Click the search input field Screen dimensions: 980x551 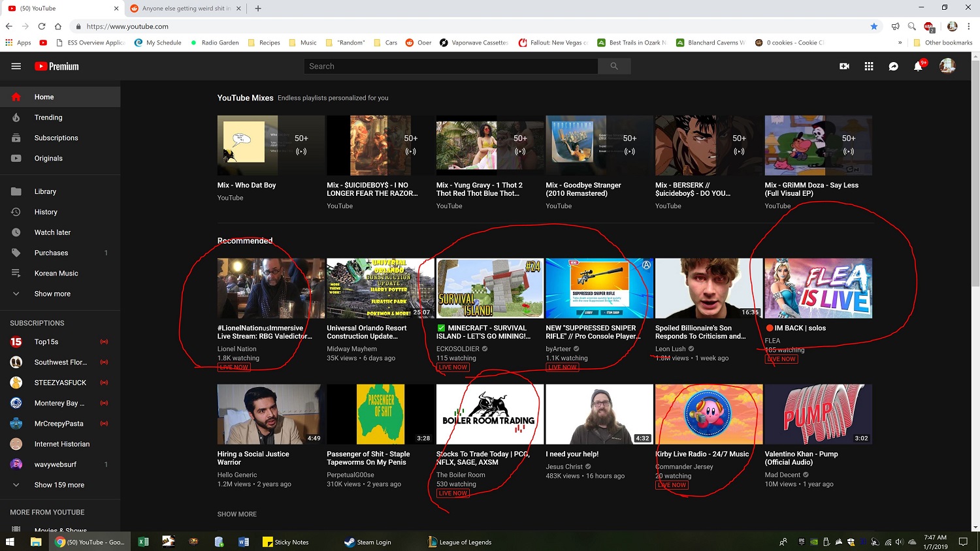tap(451, 66)
